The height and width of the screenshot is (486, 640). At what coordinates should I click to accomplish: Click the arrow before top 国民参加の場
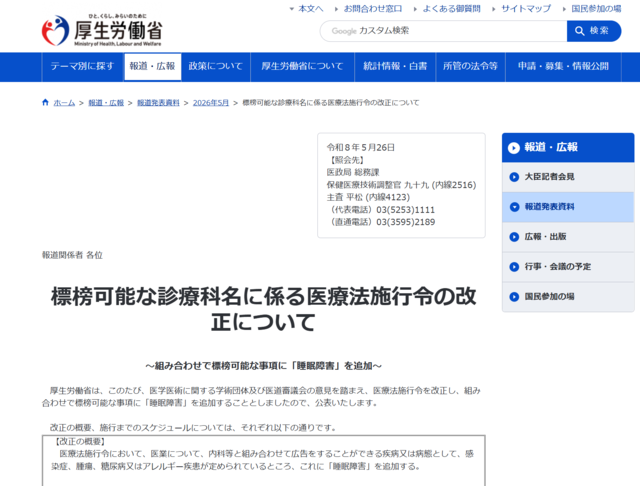click(564, 9)
